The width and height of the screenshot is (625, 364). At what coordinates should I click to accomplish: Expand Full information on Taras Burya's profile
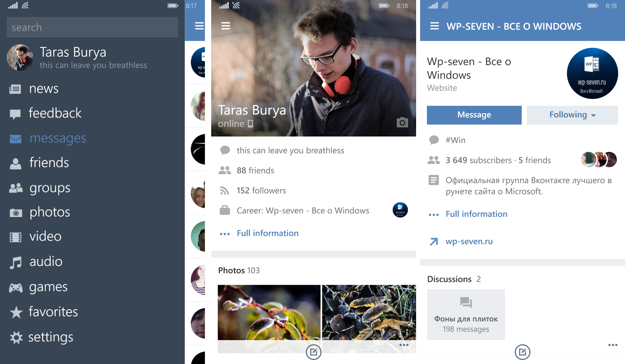click(268, 233)
